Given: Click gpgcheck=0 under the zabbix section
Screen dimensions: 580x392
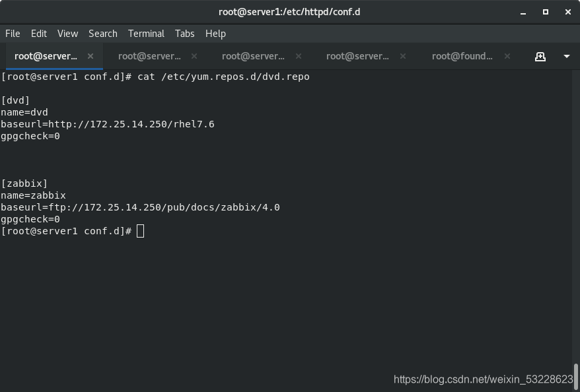Looking at the screenshot, I should [30, 220].
